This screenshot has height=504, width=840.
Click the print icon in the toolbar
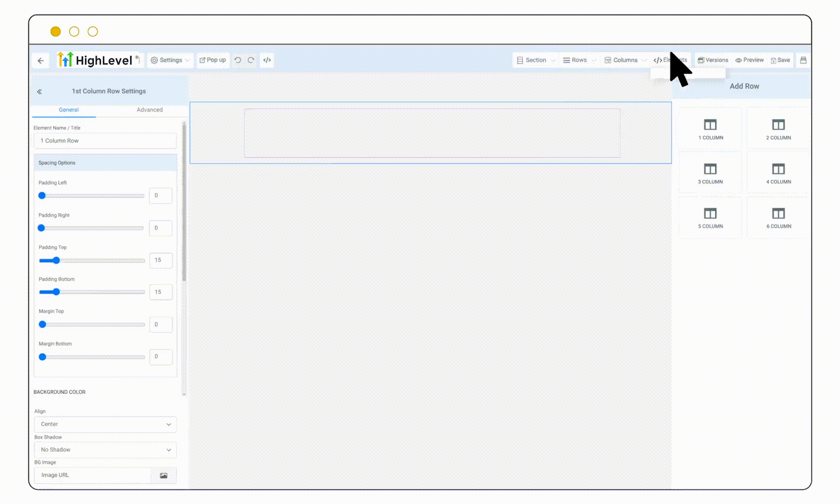(x=803, y=60)
